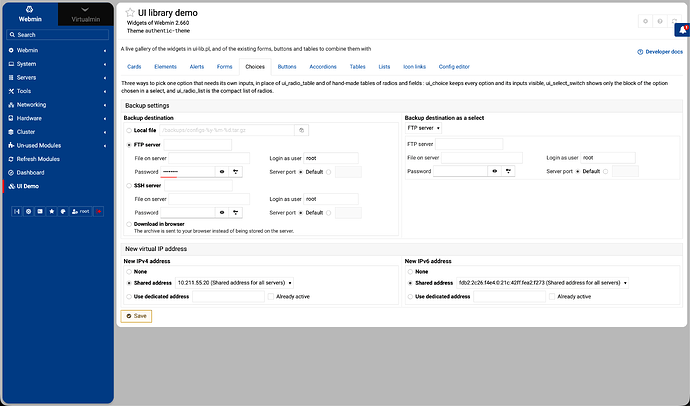Viewport: 690px width, 406px height.
Task: Click Refresh Modules in the sidebar
Action: pyautogui.click(x=38, y=159)
